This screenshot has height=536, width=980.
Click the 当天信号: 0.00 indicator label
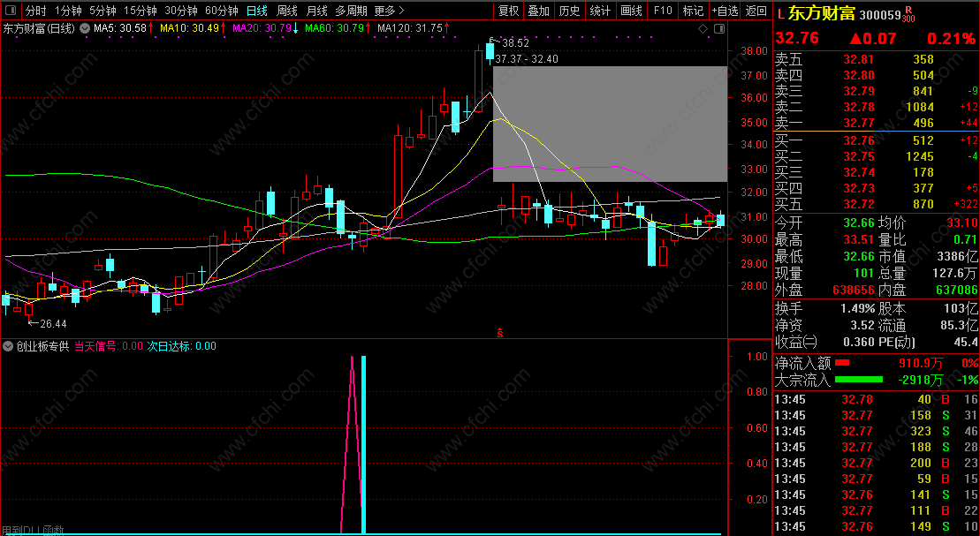point(109,346)
